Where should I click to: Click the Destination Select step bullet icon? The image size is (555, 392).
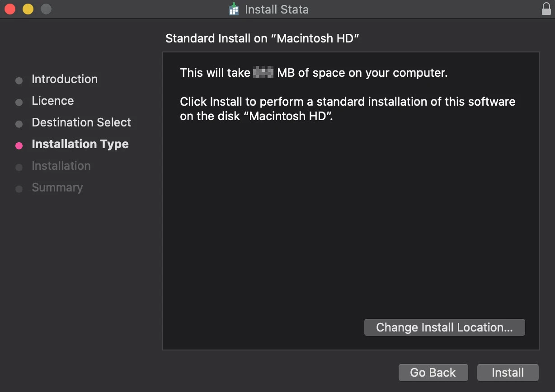pos(19,124)
